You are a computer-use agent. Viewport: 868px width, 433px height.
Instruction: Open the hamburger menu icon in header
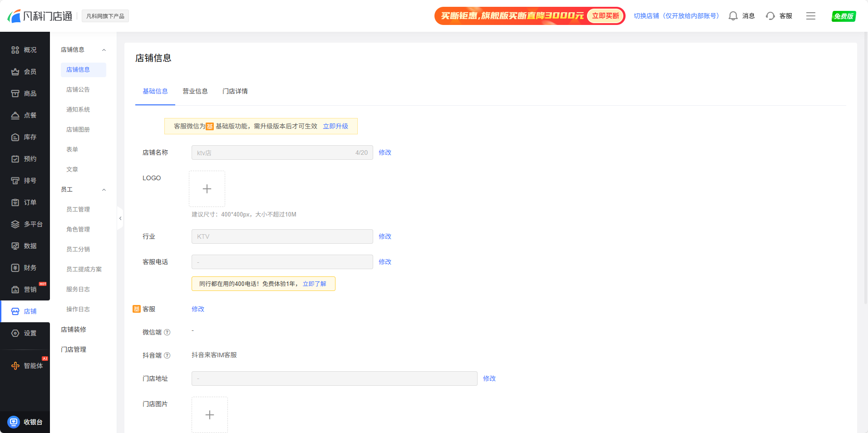click(x=811, y=16)
